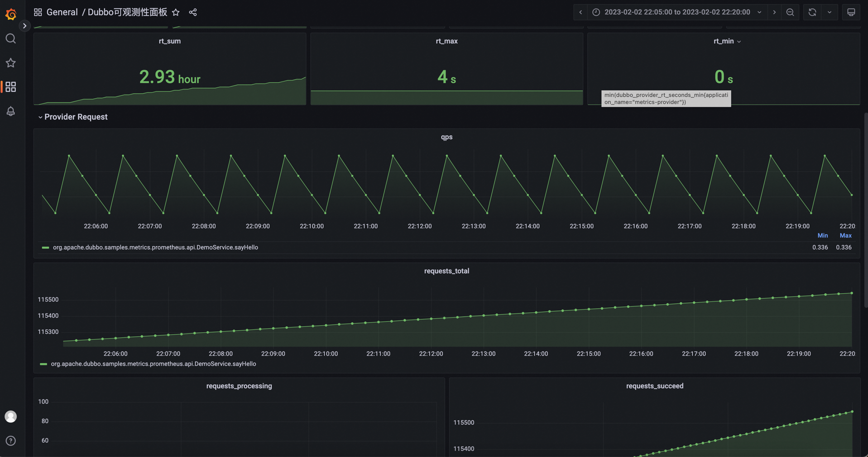Sort the qps legend by Max column
Screen dimensions: 868x457
pos(845,236)
